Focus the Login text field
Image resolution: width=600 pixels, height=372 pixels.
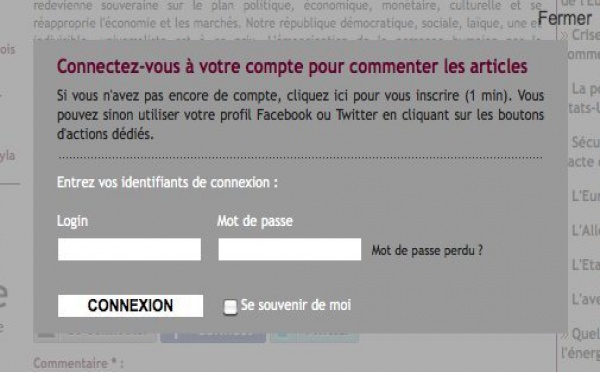(129, 249)
